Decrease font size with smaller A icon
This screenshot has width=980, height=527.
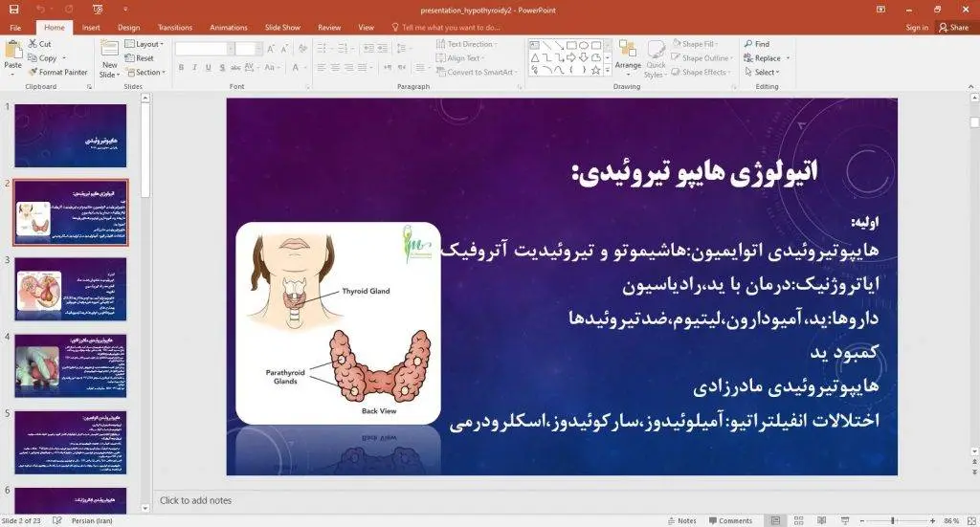284,49
